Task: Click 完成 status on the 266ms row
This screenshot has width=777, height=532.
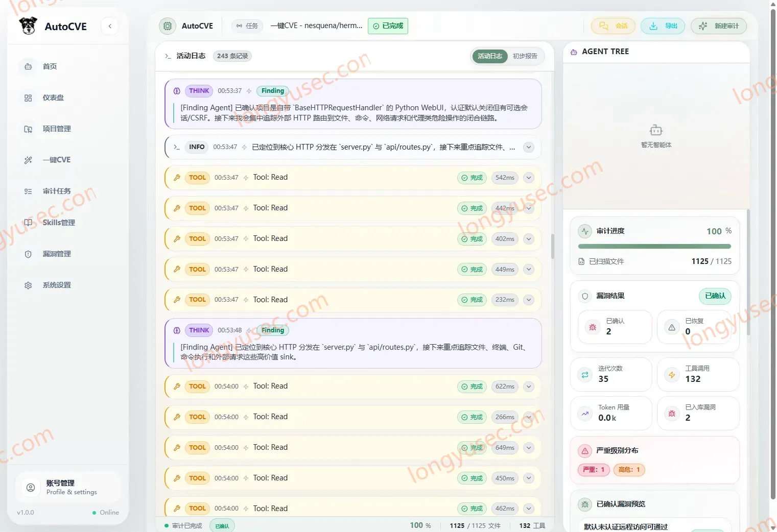Action: (x=472, y=417)
